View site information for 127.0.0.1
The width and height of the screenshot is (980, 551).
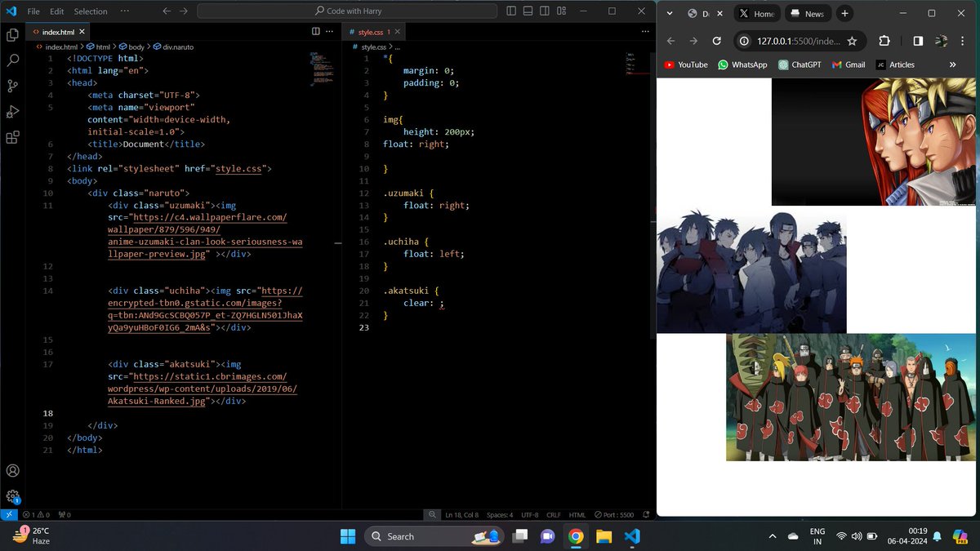[x=745, y=41]
